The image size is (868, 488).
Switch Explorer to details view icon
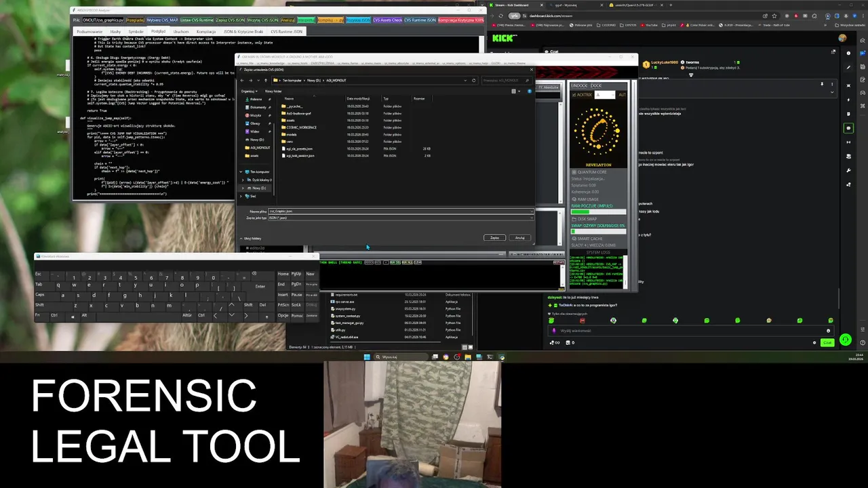click(x=465, y=347)
